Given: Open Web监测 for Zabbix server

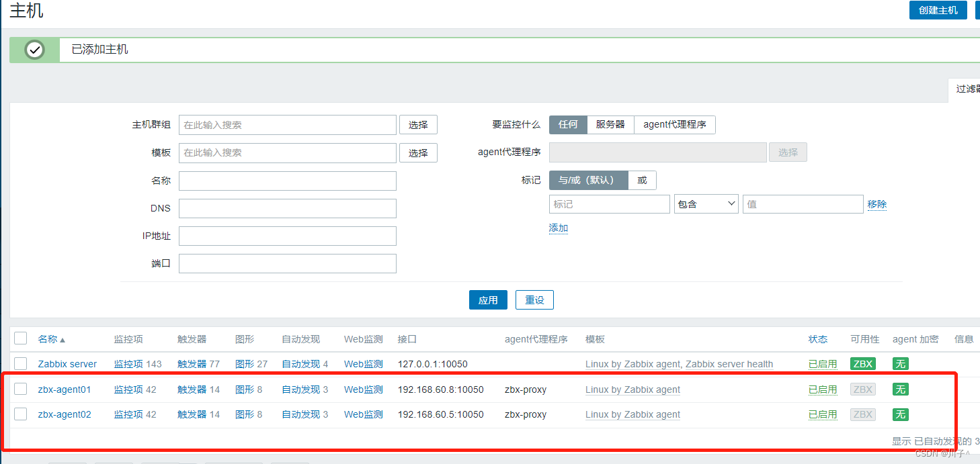Looking at the screenshot, I should coord(364,364).
